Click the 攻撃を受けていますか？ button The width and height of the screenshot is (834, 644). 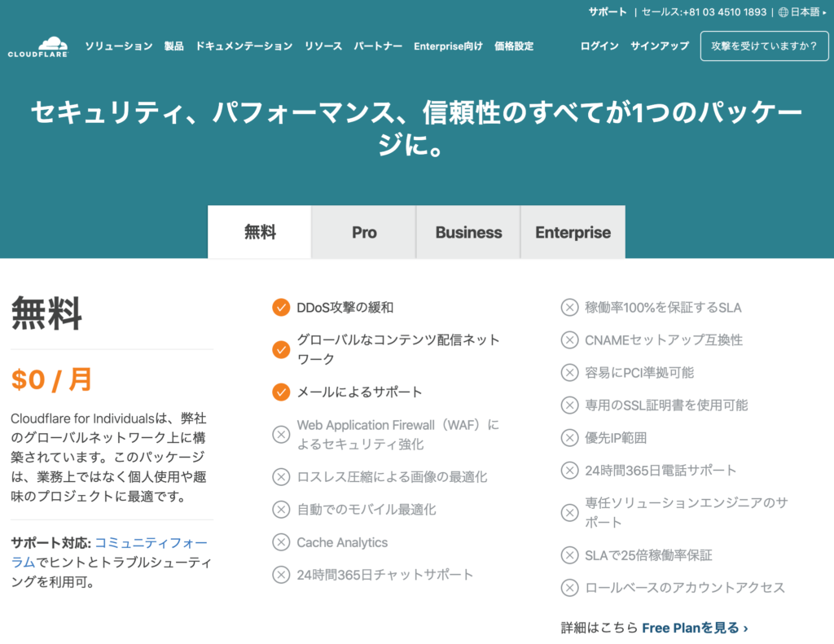coord(764,46)
